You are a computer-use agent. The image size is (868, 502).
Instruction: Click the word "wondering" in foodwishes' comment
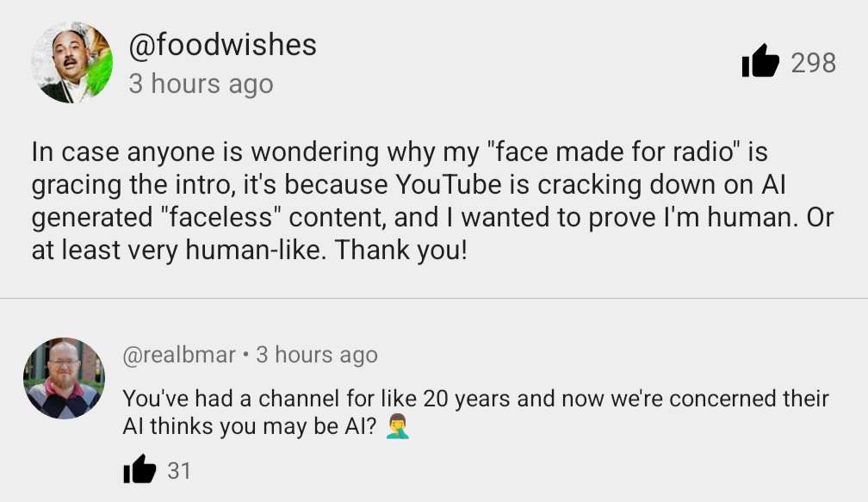click(315, 152)
